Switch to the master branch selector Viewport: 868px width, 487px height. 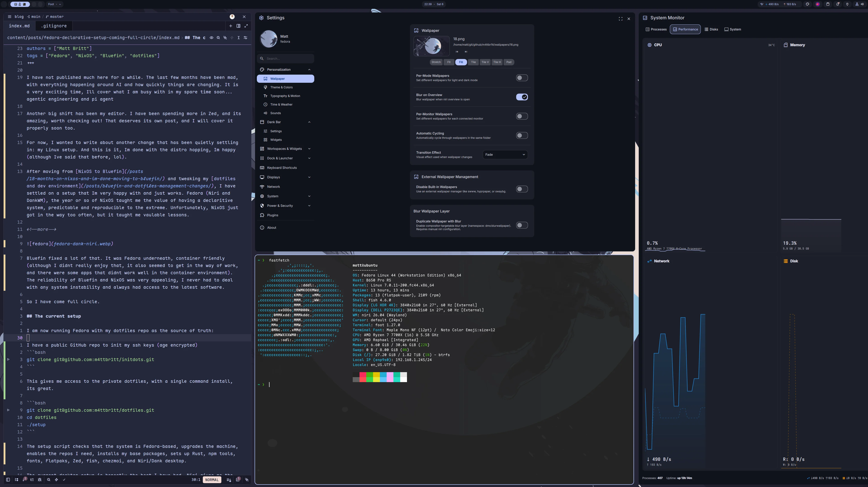[54, 17]
